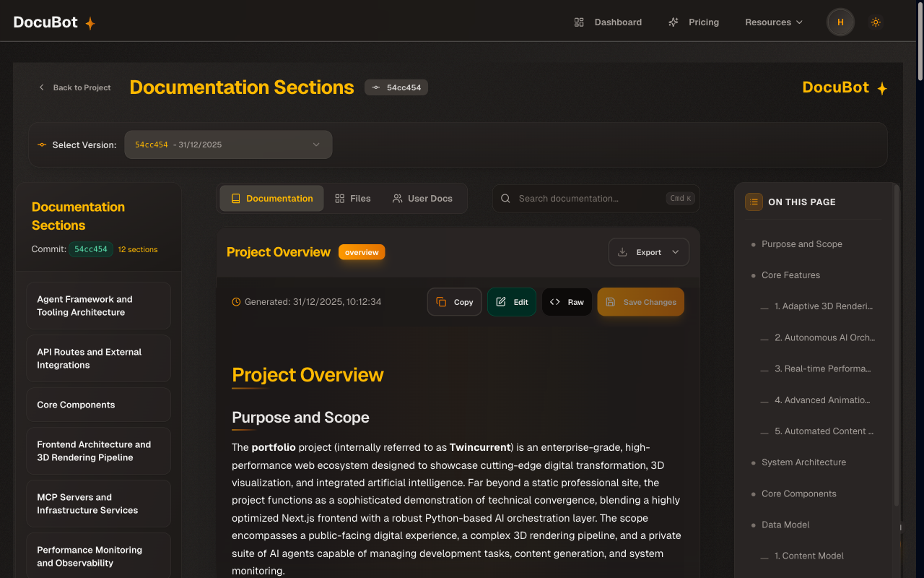Click Edit to modify the Project Overview

click(512, 301)
